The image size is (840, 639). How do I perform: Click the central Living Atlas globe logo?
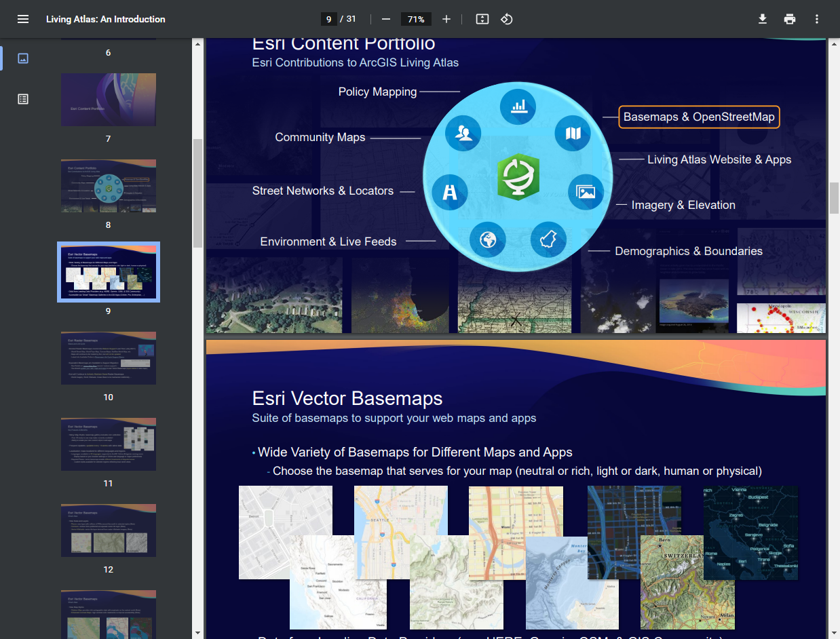518,177
